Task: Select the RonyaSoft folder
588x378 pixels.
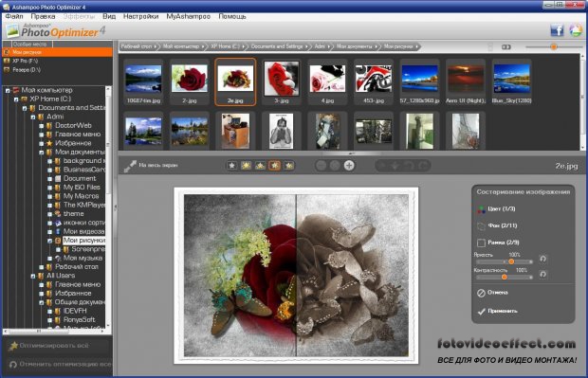Action: [x=79, y=320]
